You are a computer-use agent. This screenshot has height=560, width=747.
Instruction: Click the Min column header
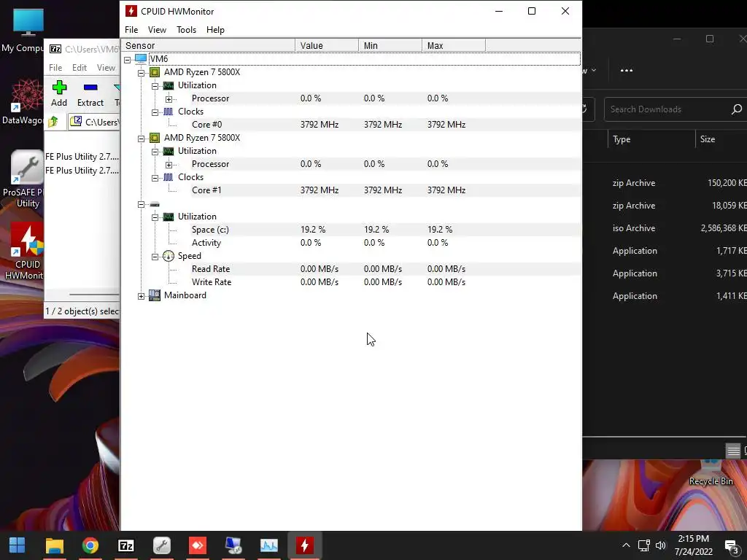coord(390,46)
